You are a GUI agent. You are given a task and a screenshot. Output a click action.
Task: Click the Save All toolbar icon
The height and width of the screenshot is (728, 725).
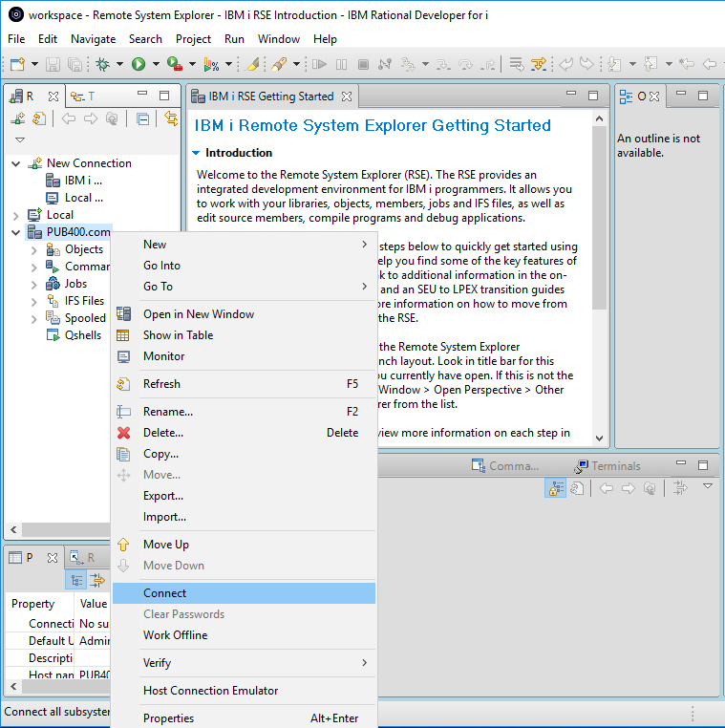pos(75,64)
